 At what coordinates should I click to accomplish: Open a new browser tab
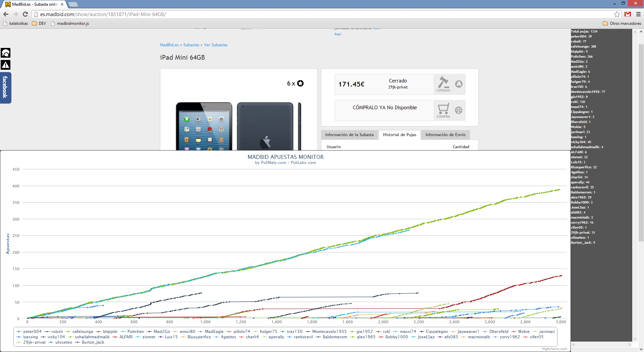[x=73, y=4]
